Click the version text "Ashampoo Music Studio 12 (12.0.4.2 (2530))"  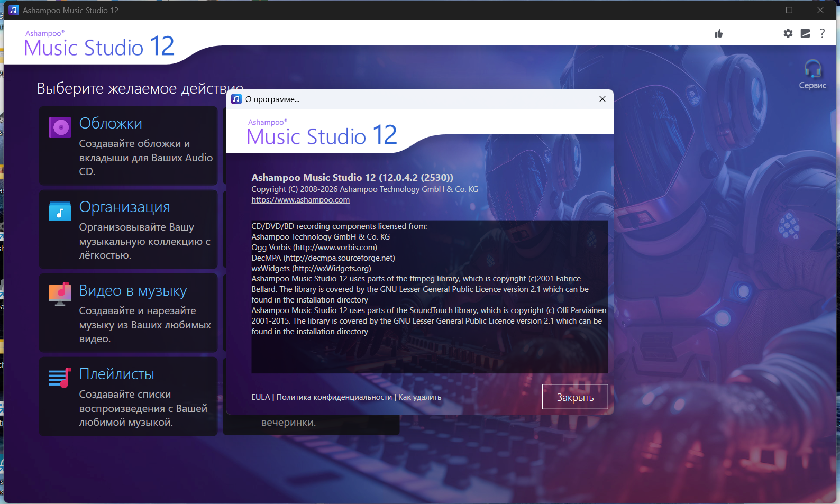(352, 178)
